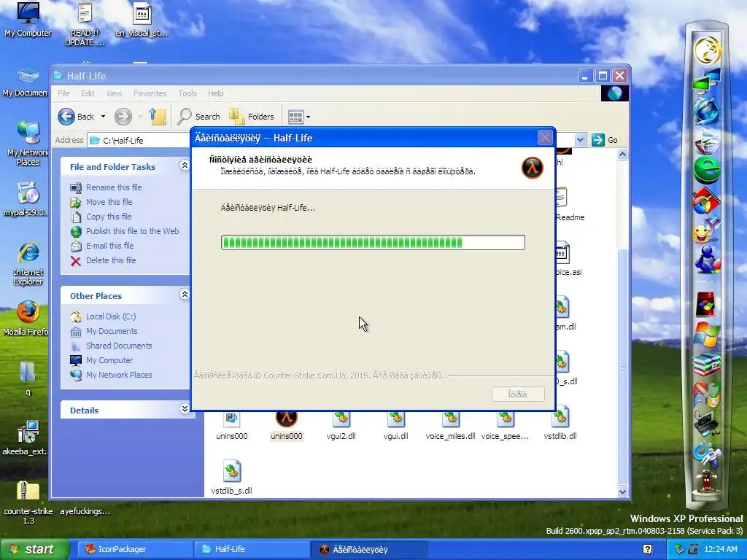Expand the Details panel

185,408
